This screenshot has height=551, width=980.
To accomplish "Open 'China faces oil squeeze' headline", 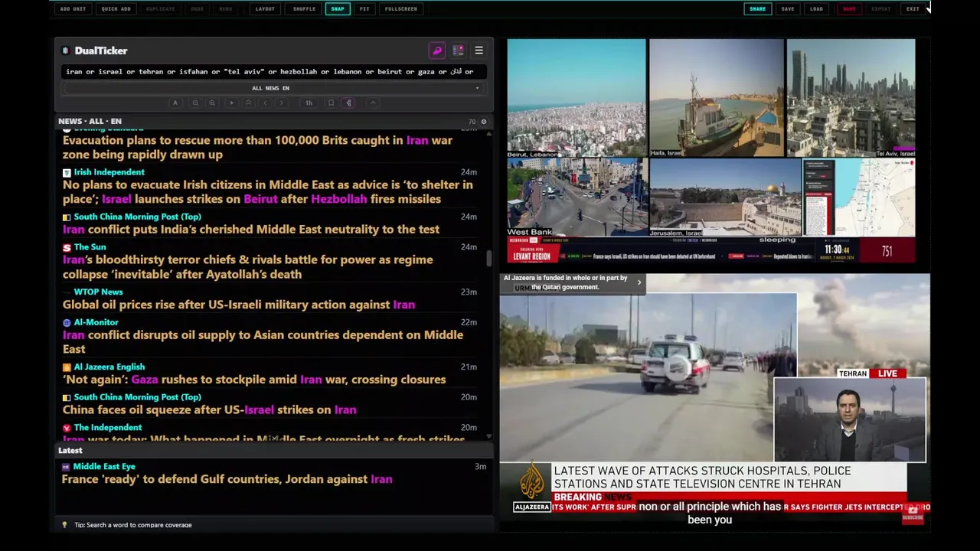I will pos(210,409).
